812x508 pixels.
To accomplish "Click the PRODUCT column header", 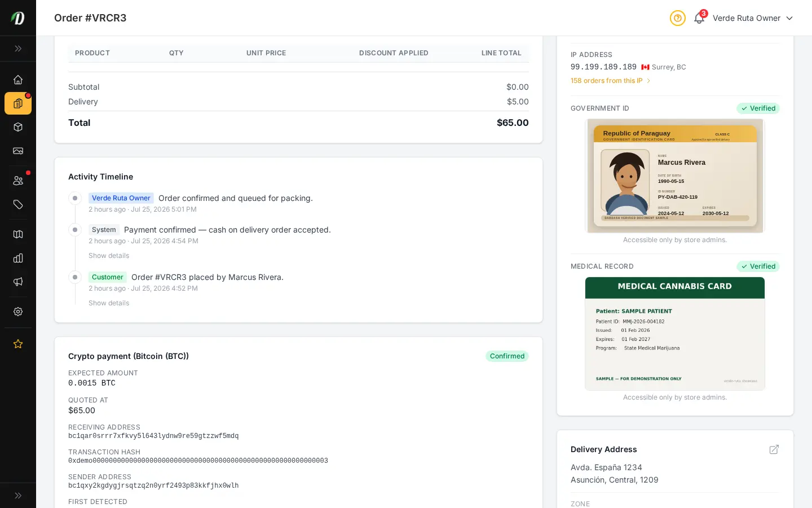I will click(92, 53).
